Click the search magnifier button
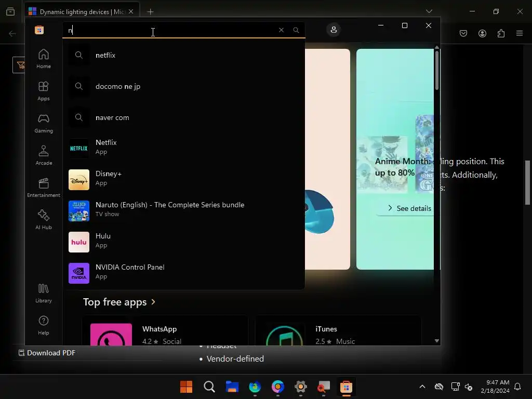 (296, 30)
